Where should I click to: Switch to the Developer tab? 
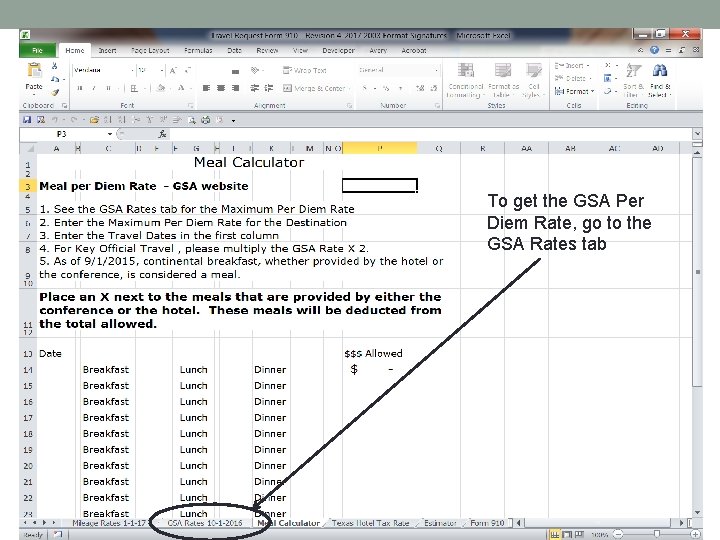338,51
